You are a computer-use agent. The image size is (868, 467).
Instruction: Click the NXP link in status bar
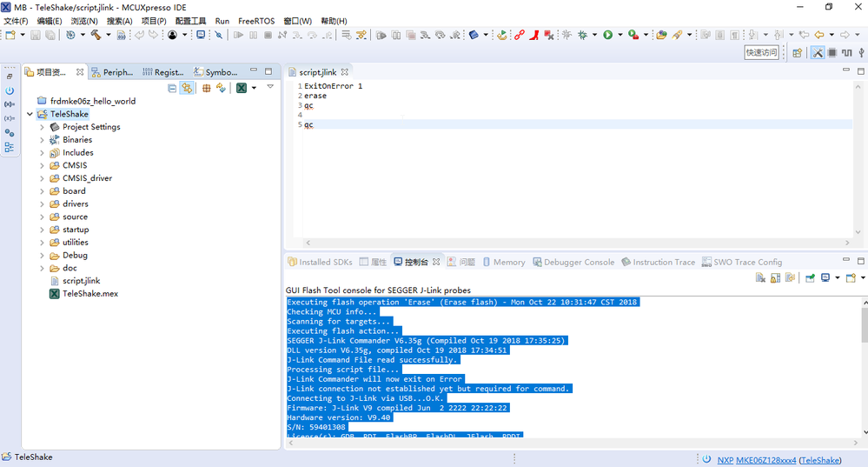tap(726, 460)
